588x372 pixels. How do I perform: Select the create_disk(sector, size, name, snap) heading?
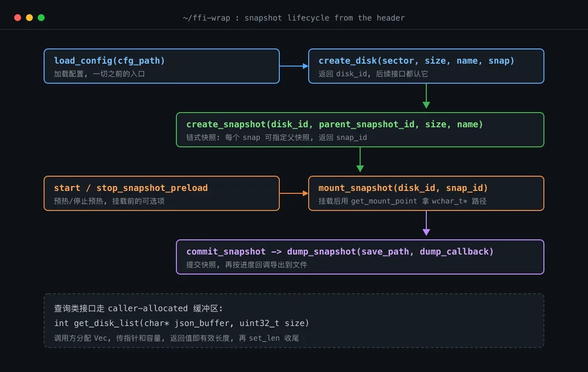[x=416, y=61]
